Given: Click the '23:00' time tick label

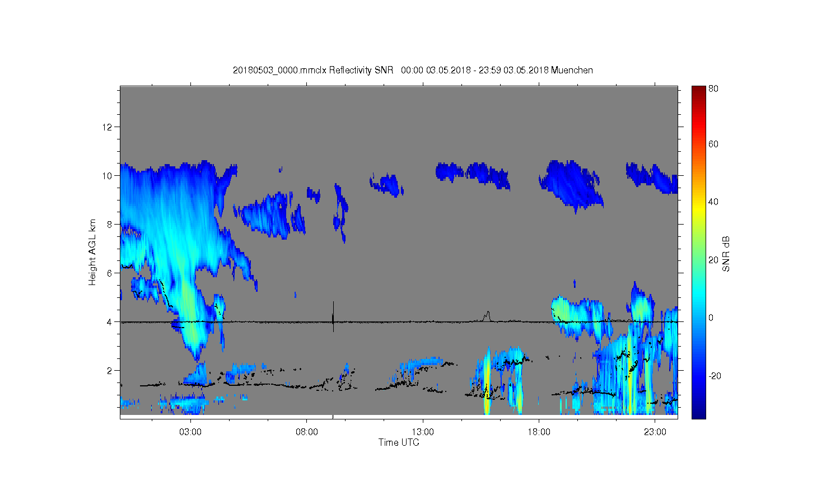Looking at the screenshot, I should tap(655, 432).
